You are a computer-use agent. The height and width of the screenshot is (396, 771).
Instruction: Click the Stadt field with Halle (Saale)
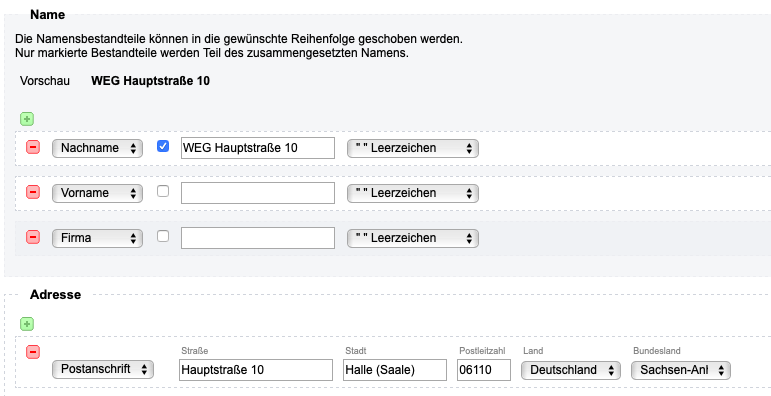tap(395, 370)
